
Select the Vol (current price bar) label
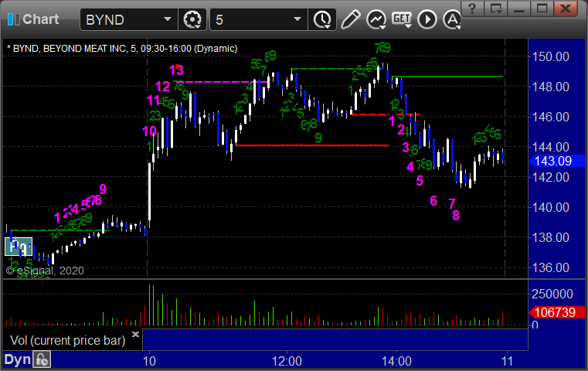coord(67,340)
